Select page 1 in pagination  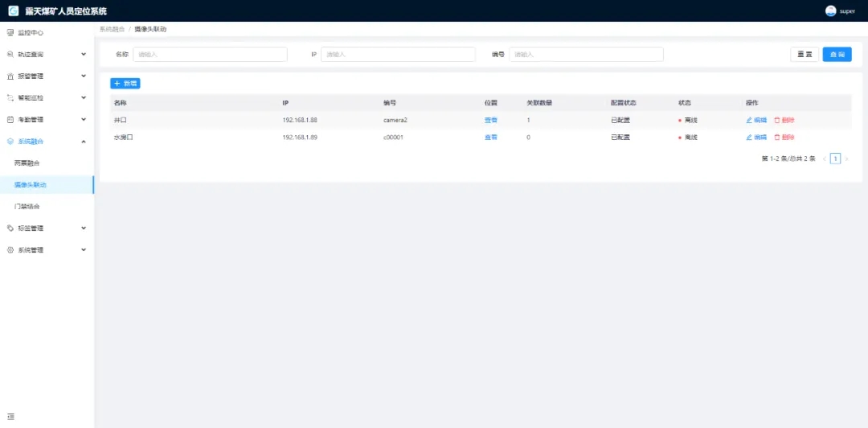pos(835,158)
